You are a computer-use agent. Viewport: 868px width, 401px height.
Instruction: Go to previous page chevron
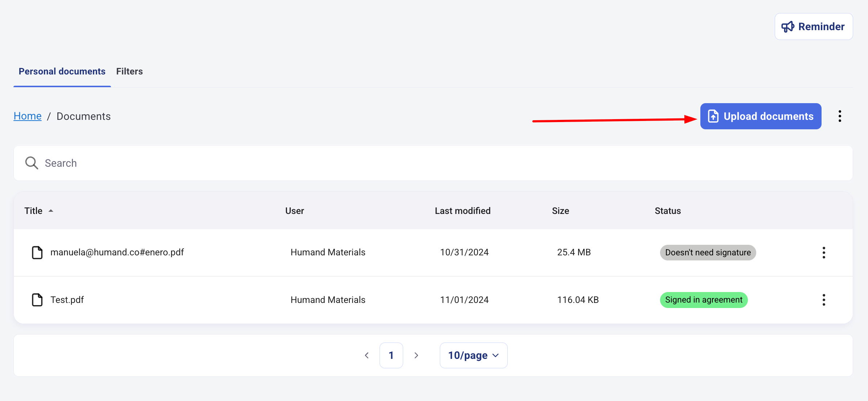click(x=367, y=355)
